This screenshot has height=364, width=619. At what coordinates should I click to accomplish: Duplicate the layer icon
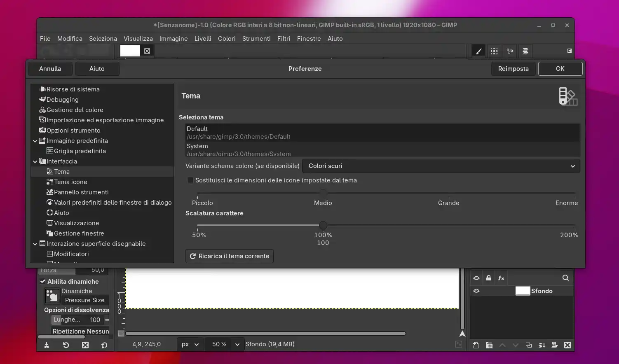coord(529,345)
